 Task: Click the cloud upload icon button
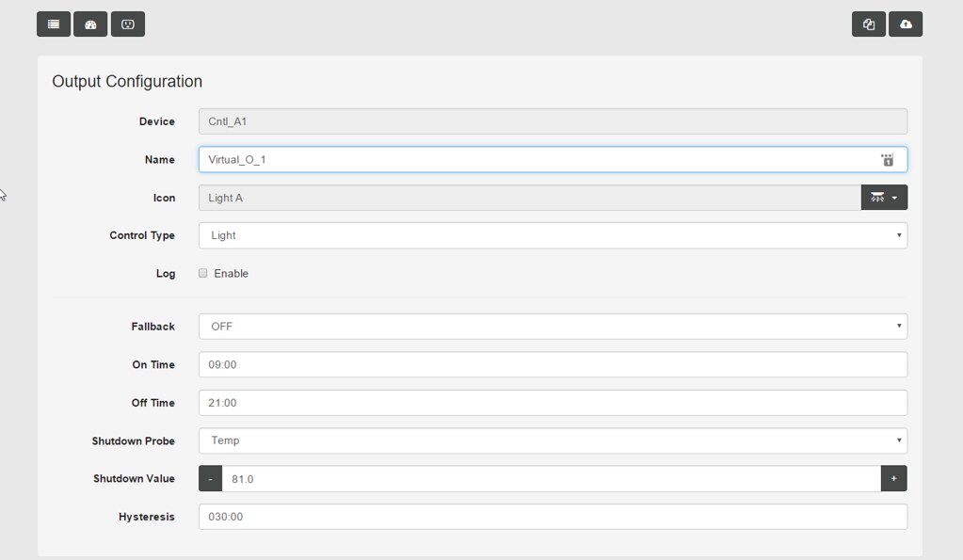coord(906,24)
